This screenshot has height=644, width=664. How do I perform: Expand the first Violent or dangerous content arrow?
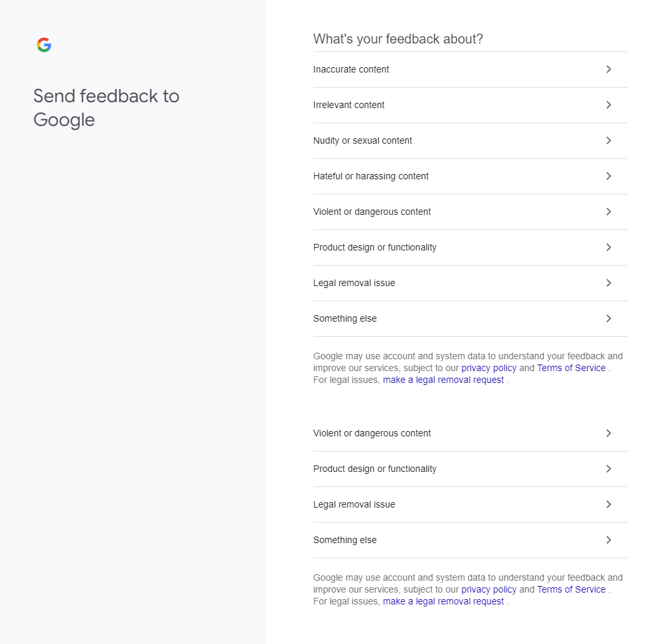click(609, 212)
